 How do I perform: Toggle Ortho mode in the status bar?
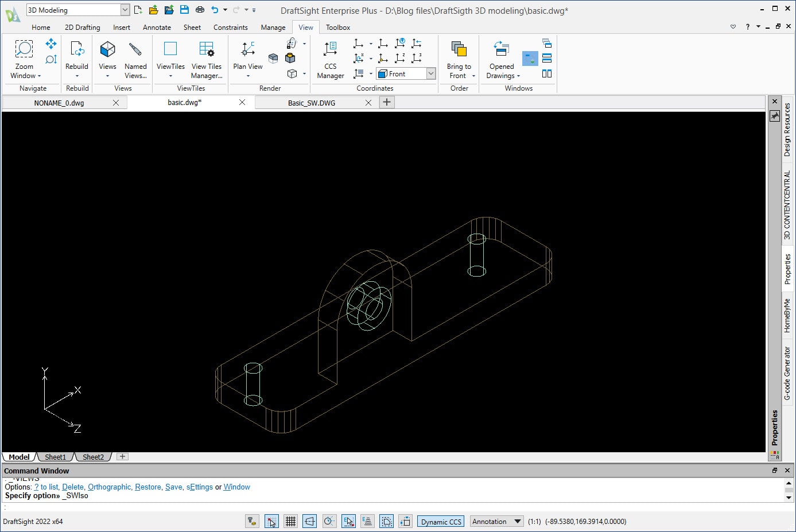tap(310, 521)
